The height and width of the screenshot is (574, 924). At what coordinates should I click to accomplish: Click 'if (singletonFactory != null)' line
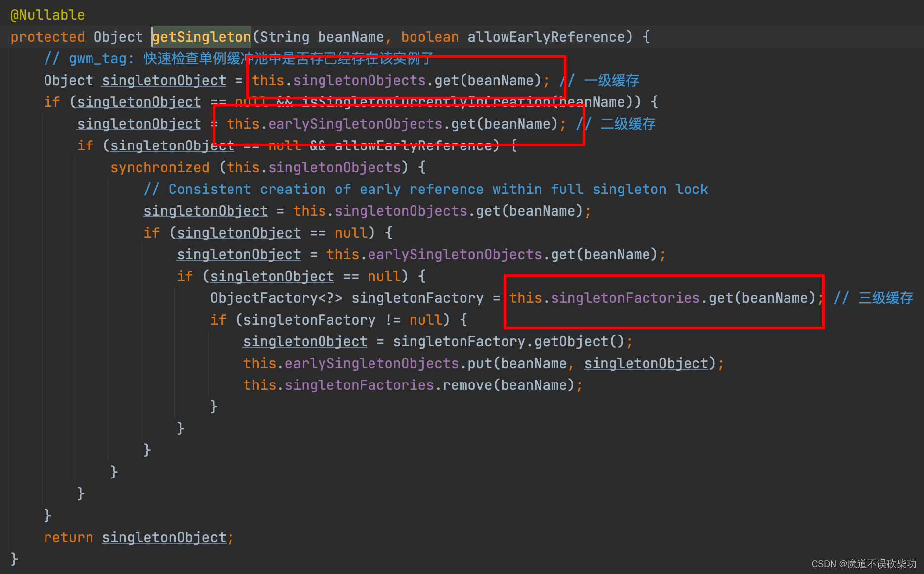[x=339, y=320]
